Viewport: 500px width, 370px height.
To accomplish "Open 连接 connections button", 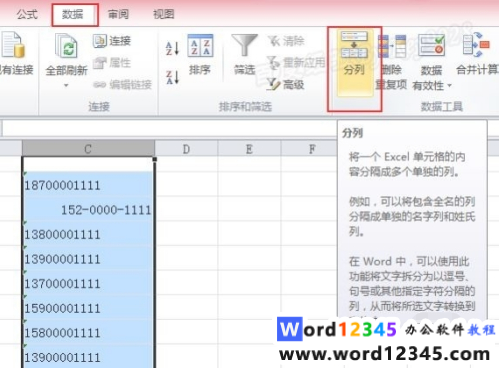I will [112, 41].
